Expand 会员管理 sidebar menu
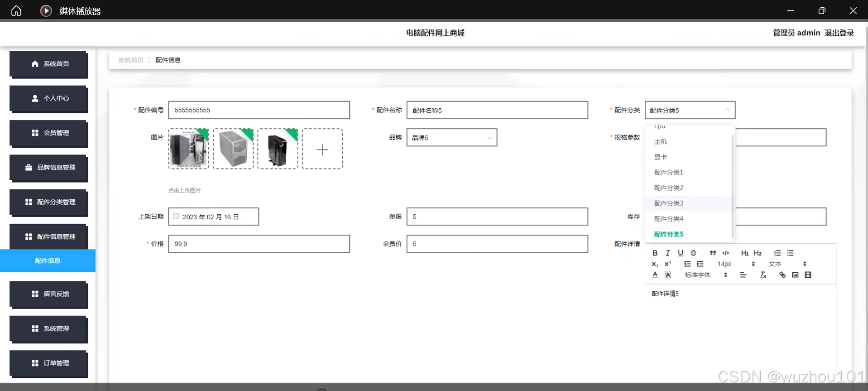The width and height of the screenshot is (868, 391). [x=49, y=133]
